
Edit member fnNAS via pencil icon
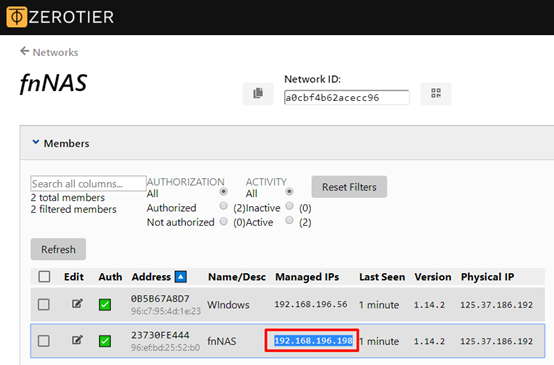[77, 340]
